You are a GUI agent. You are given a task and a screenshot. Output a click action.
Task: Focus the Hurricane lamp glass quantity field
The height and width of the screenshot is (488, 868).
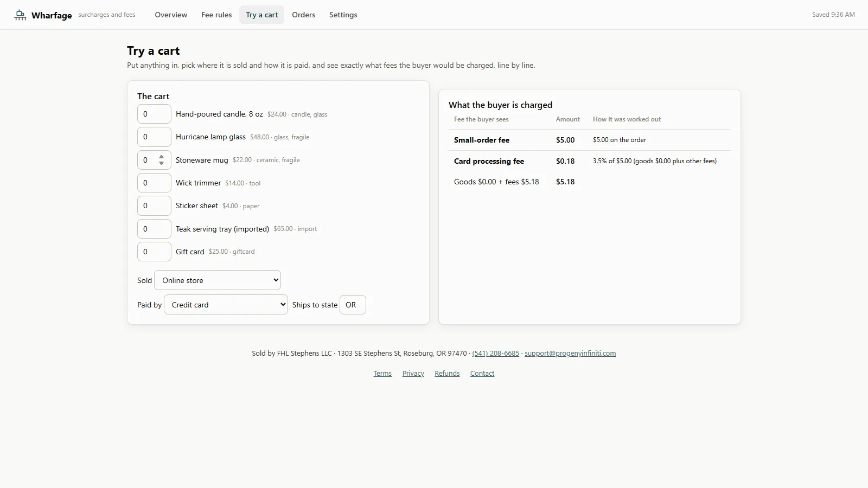(154, 137)
